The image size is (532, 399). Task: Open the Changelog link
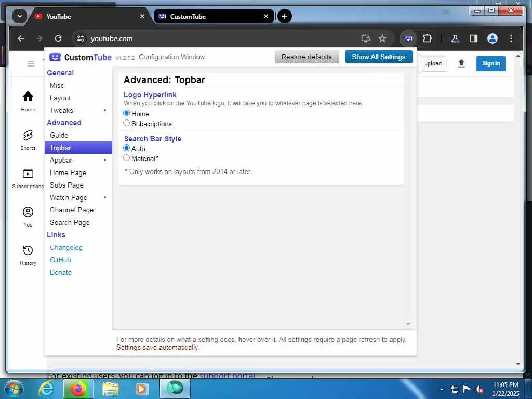66,247
